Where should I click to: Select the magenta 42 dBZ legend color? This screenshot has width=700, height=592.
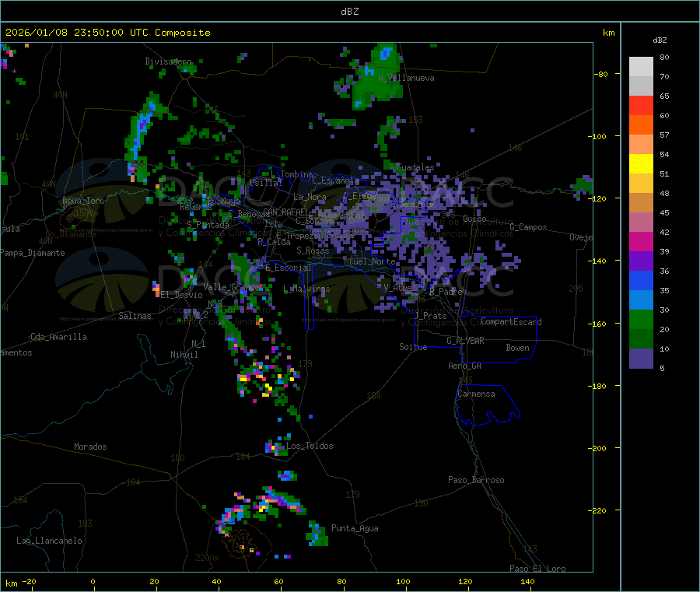pyautogui.click(x=641, y=241)
